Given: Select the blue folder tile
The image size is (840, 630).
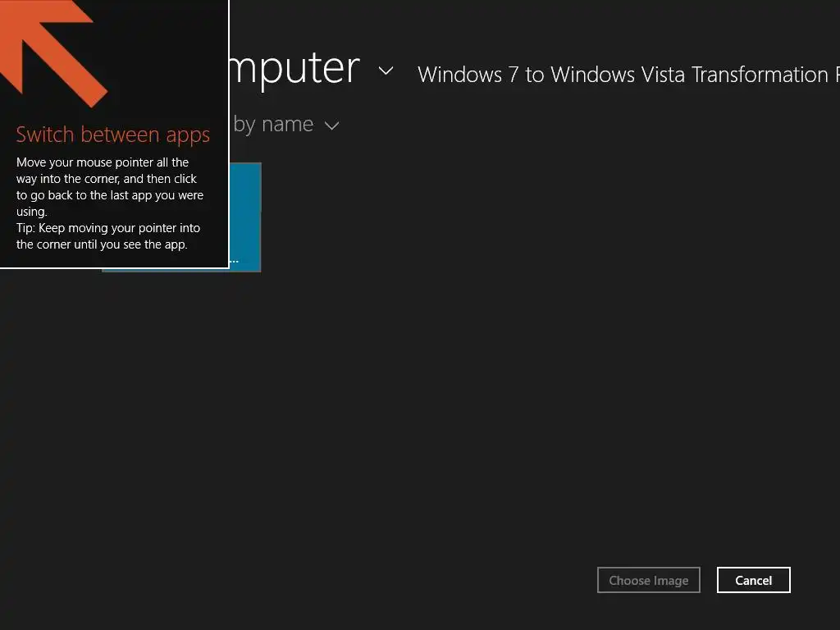Looking at the screenshot, I should pos(244,217).
